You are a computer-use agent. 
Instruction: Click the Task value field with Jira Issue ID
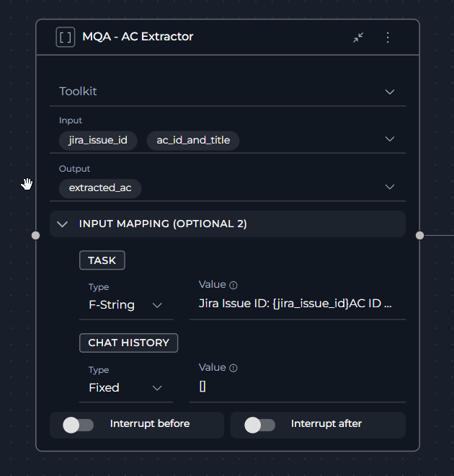pos(295,304)
